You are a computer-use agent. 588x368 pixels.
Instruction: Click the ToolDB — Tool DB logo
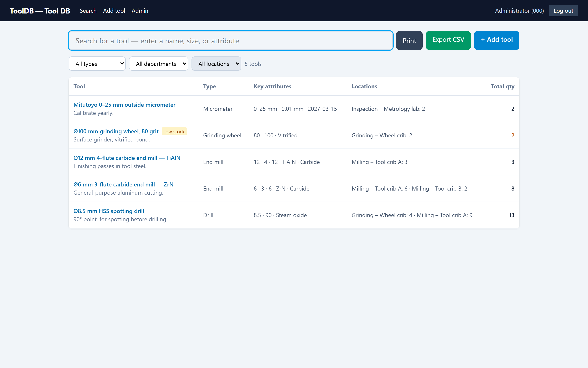[40, 11]
